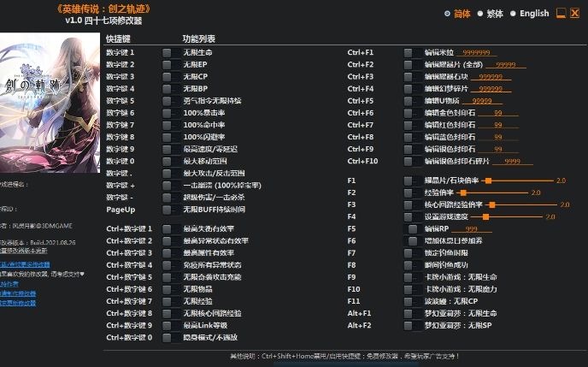588x367 pixels.
Task: Toggle the Ctrl+F3 switch
Action: coord(413,77)
